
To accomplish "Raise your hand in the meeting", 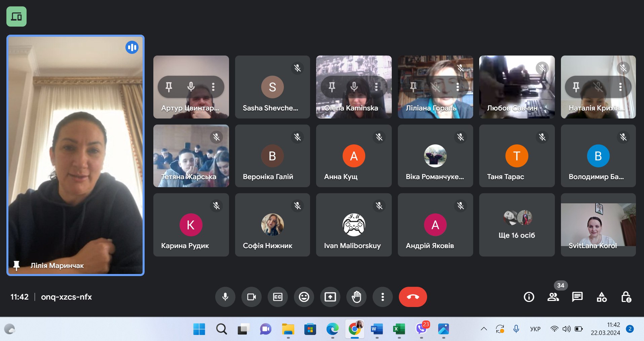I will 356,297.
